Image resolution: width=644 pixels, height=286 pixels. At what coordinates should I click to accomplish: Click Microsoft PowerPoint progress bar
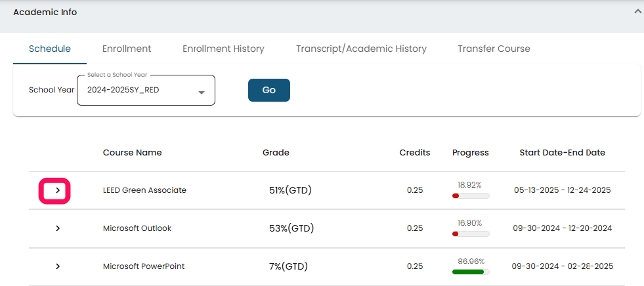470,272
